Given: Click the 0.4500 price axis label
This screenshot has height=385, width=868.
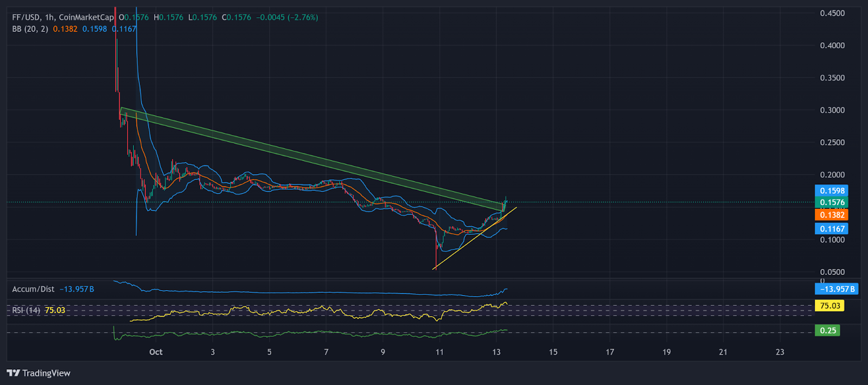Looking at the screenshot, I should point(832,13).
